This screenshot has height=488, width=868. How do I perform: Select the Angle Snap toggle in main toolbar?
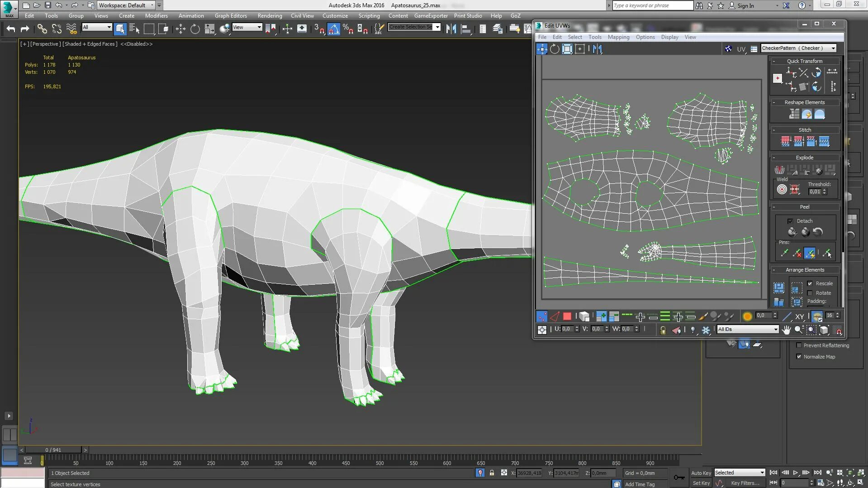click(x=333, y=29)
